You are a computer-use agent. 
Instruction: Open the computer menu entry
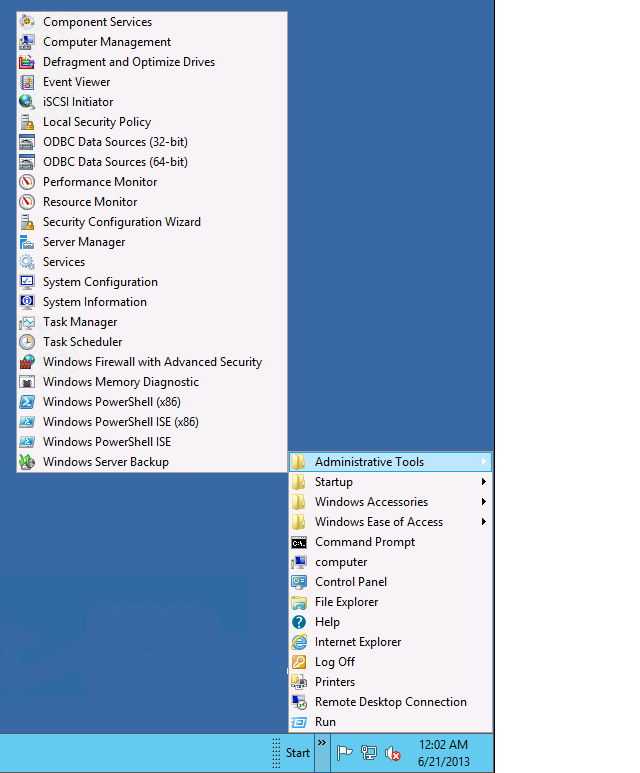[x=391, y=562]
